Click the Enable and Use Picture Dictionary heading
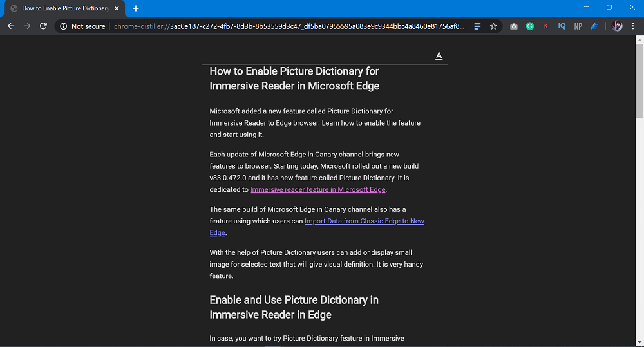This screenshot has width=644, height=347. [x=294, y=307]
